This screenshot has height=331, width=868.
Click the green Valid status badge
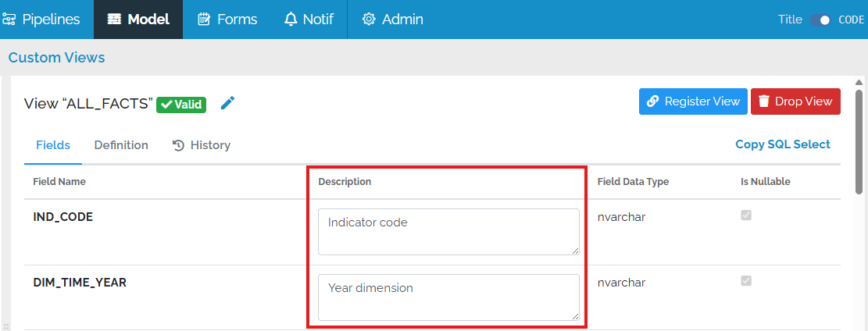click(181, 105)
